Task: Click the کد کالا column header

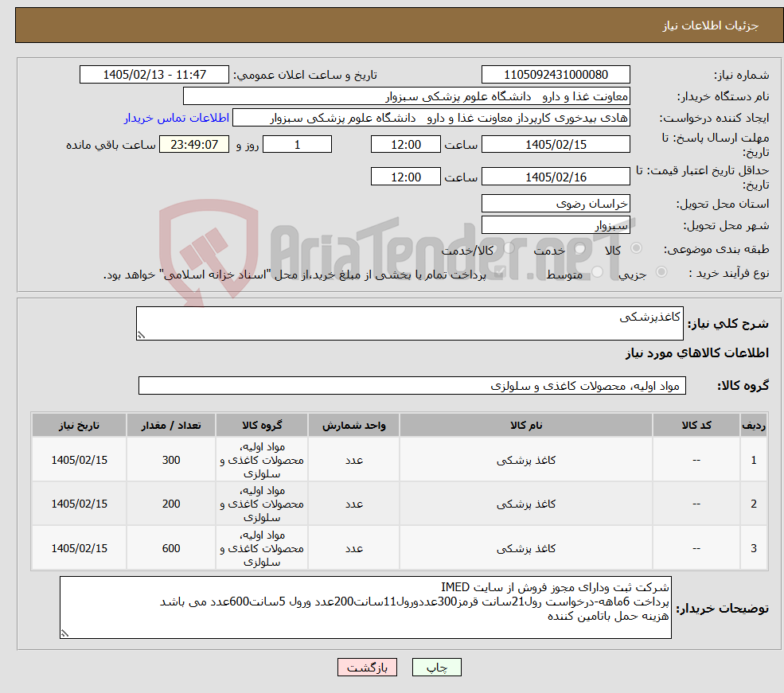Action: [696, 425]
